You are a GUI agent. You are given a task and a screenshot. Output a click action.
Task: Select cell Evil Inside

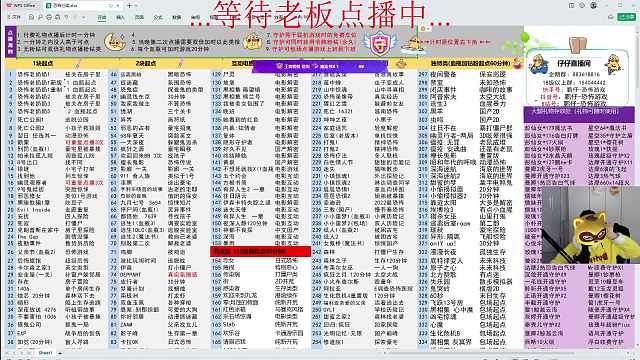pyautogui.click(x=34, y=210)
